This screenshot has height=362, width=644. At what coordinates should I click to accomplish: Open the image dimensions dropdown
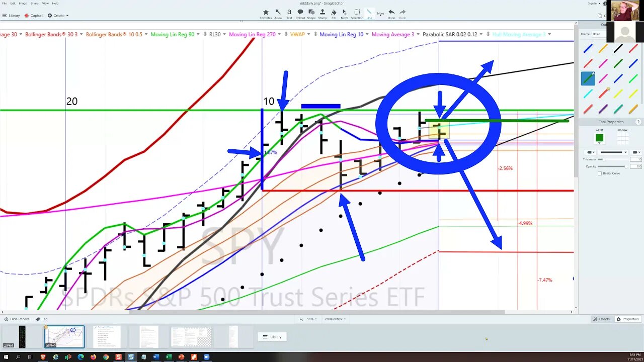tap(336, 319)
